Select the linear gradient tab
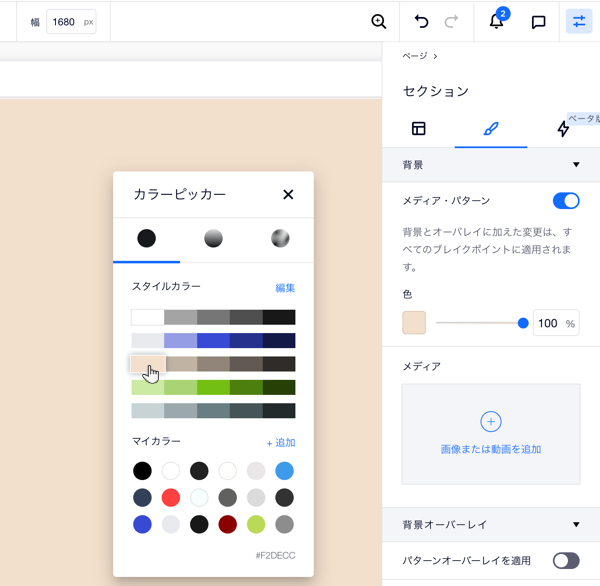The width and height of the screenshot is (600, 586). pyautogui.click(x=213, y=238)
